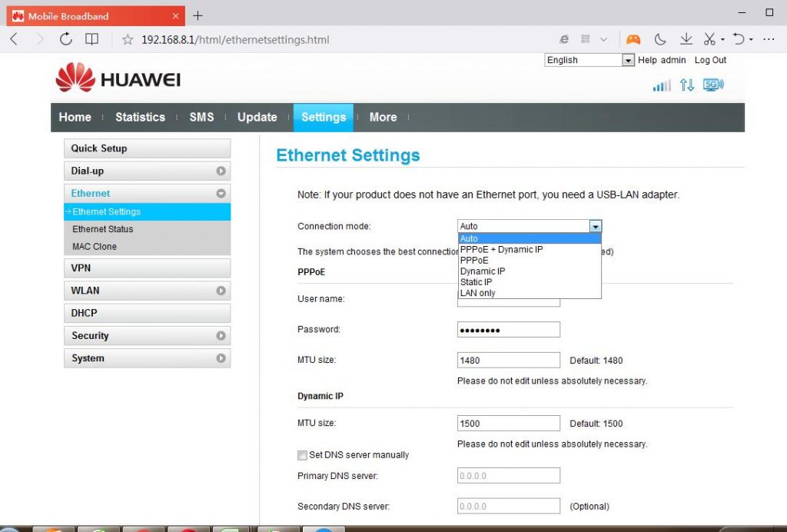This screenshot has width=787, height=532.
Task: Click the signal strength bars icon
Action: click(x=661, y=85)
